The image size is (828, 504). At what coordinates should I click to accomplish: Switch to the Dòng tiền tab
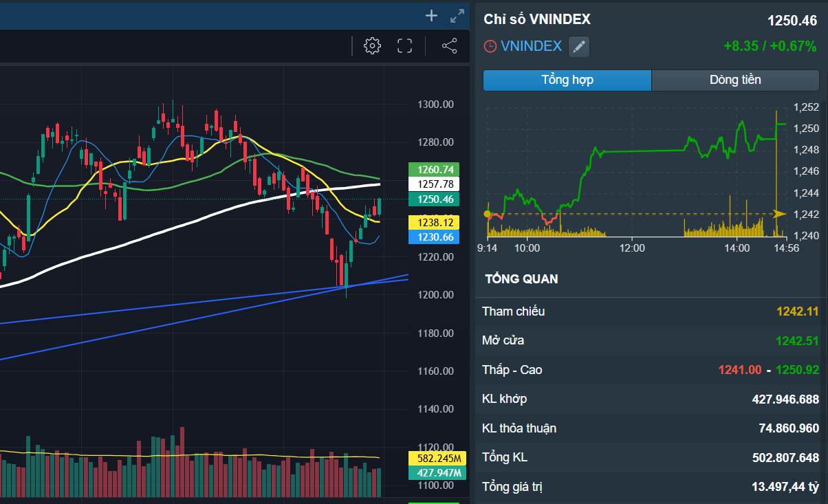(735, 80)
